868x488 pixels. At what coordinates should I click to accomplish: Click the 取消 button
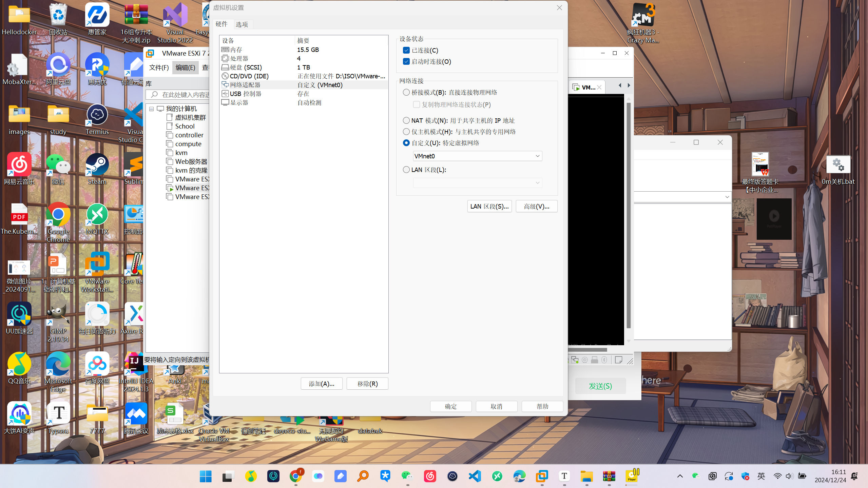(x=496, y=406)
